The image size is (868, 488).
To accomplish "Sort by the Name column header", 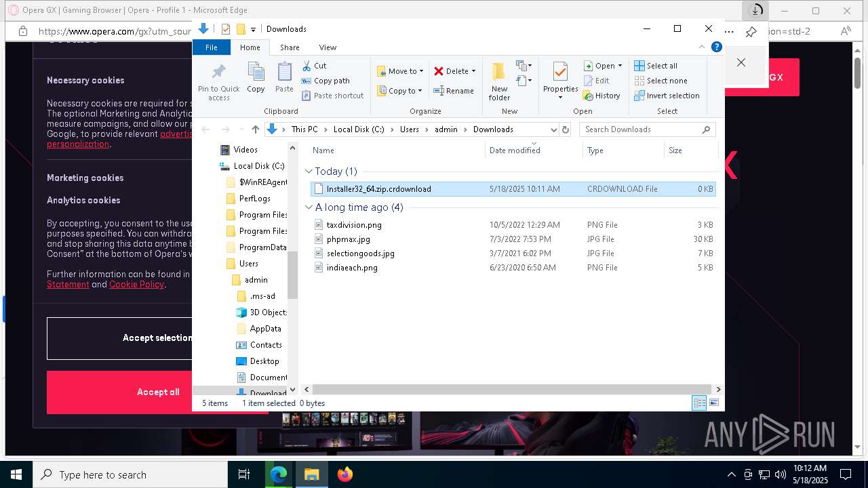I will 397,150.
